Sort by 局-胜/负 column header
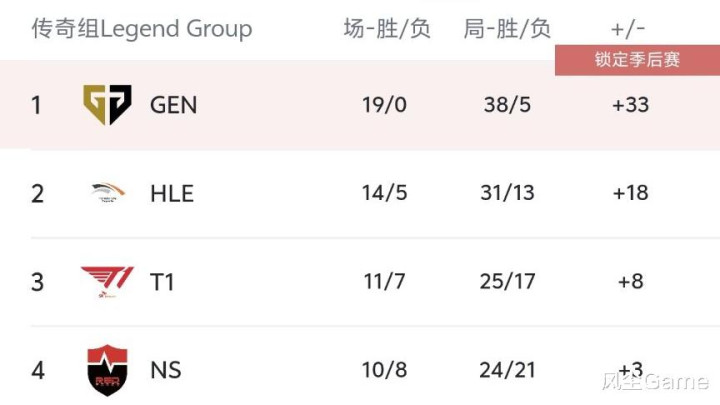Screen dimensions: 720x405 pos(507,28)
